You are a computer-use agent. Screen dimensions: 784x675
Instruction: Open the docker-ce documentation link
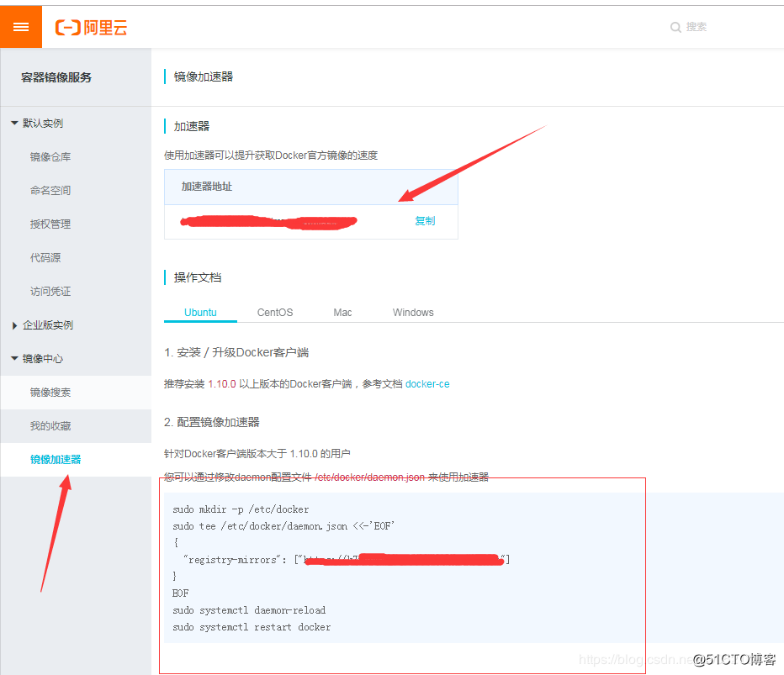click(x=427, y=383)
